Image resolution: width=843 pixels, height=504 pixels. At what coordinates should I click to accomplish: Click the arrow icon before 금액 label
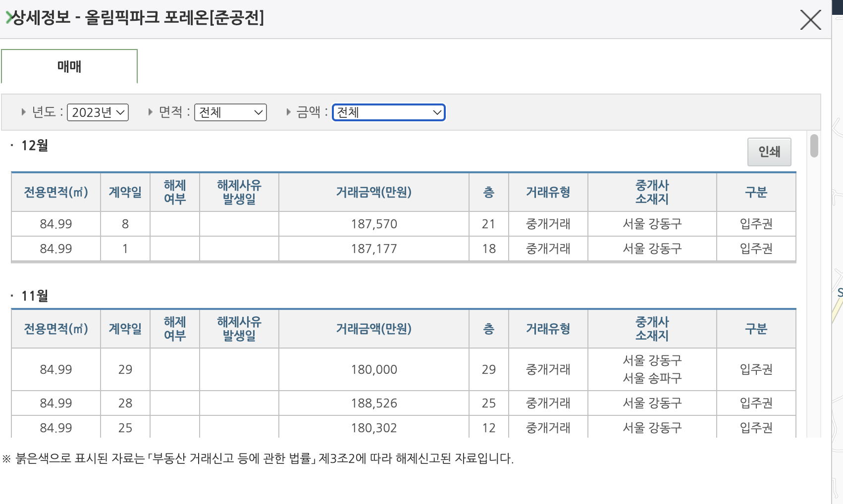point(288,112)
